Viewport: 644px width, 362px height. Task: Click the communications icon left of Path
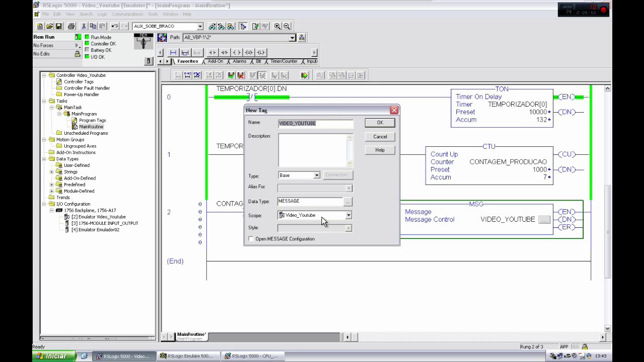point(162,38)
